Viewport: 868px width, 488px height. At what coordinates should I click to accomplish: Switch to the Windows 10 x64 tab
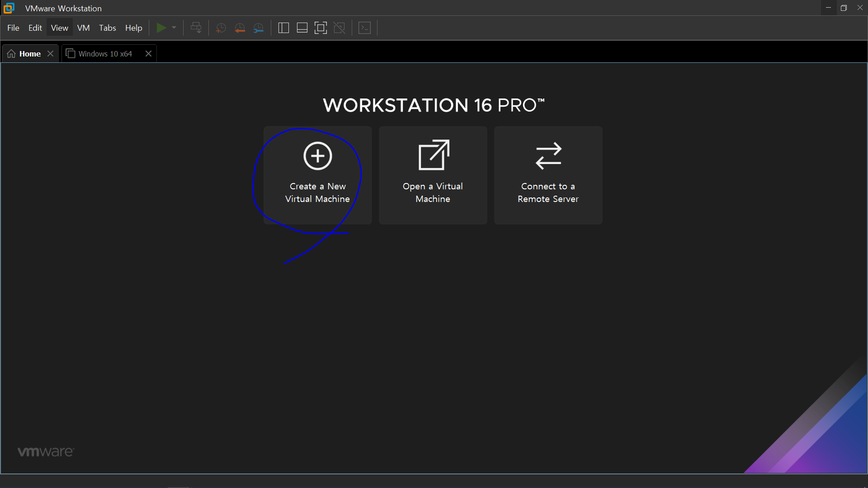click(105, 54)
